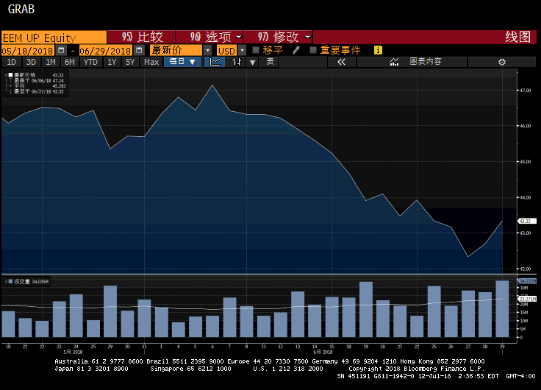Click the EEM UP Equity ticker field
541x390 pixels.
coord(54,38)
